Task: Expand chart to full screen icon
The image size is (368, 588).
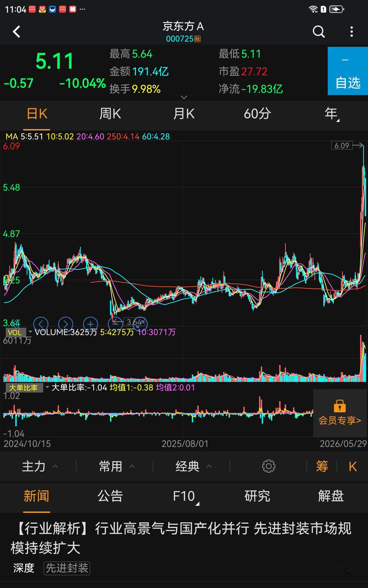Action: click(140, 324)
